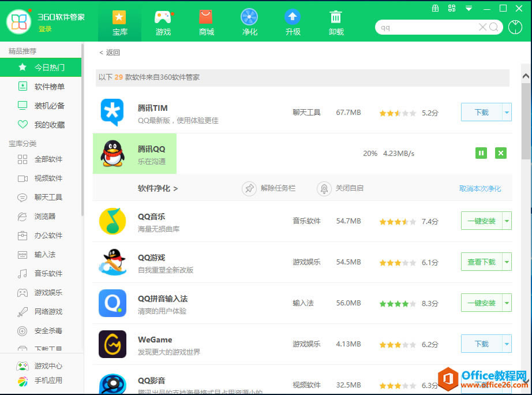This screenshot has height=395, width=532.
Task: Pause the 腾讯QQ download
Action: (x=481, y=153)
